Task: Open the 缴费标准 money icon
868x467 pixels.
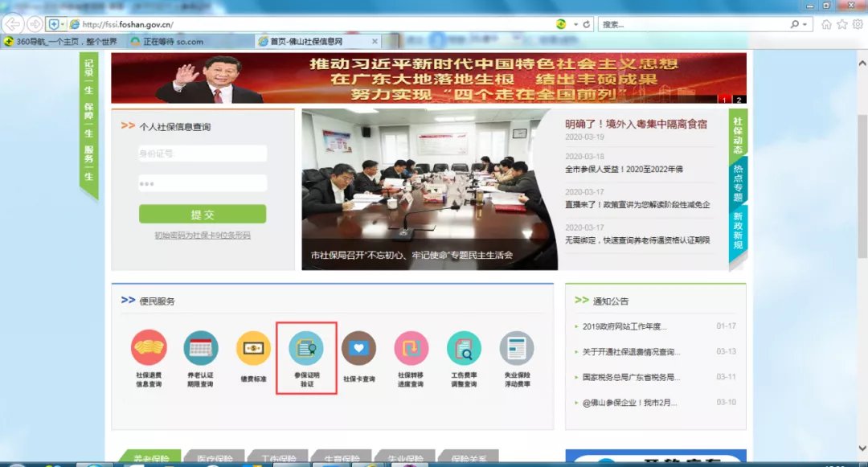Action: pos(253,348)
